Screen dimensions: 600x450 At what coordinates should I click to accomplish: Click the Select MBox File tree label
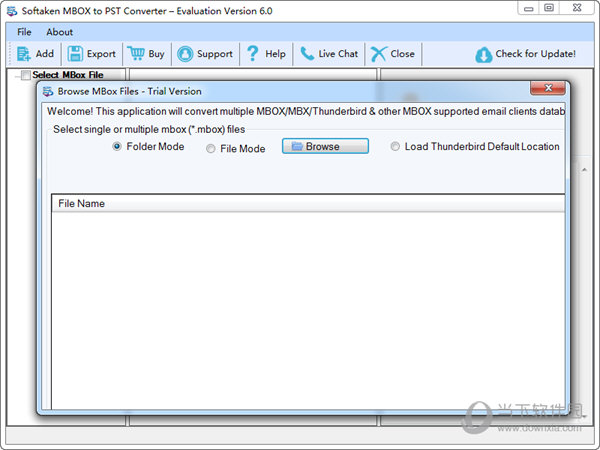click(68, 75)
